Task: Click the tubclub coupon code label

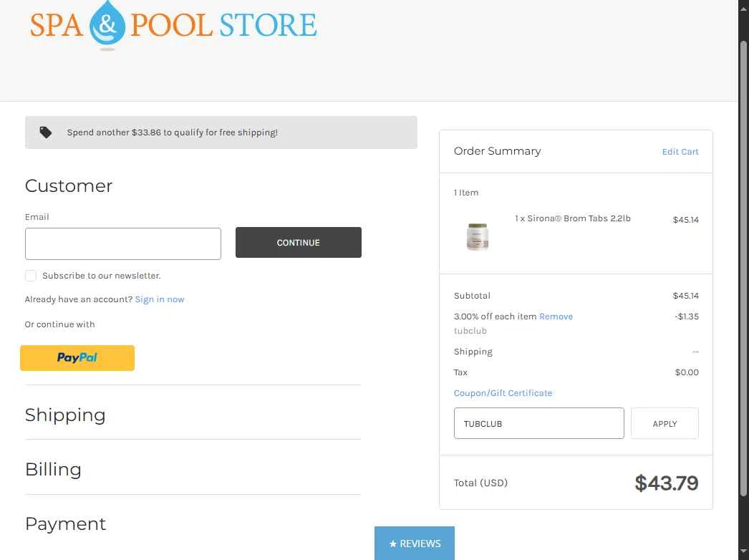Action: point(470,331)
